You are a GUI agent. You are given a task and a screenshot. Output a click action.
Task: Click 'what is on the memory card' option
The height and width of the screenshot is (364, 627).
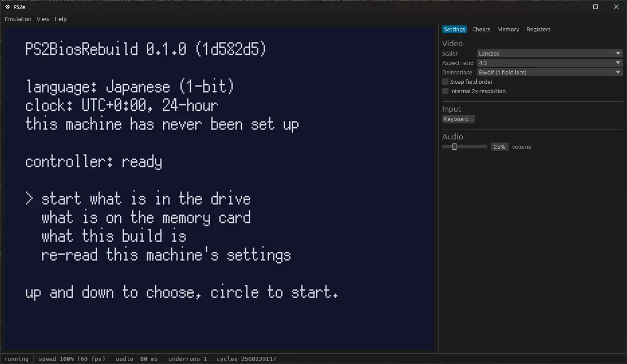click(x=146, y=217)
